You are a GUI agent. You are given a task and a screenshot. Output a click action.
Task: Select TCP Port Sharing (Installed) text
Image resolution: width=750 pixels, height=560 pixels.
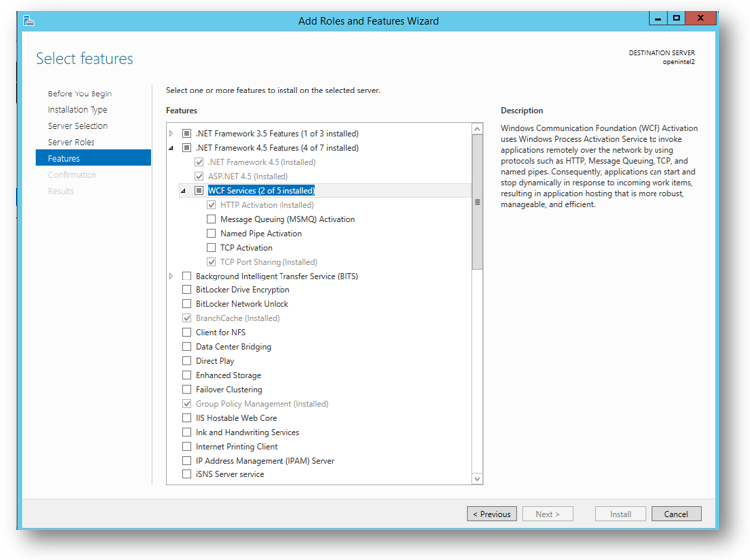[269, 262]
